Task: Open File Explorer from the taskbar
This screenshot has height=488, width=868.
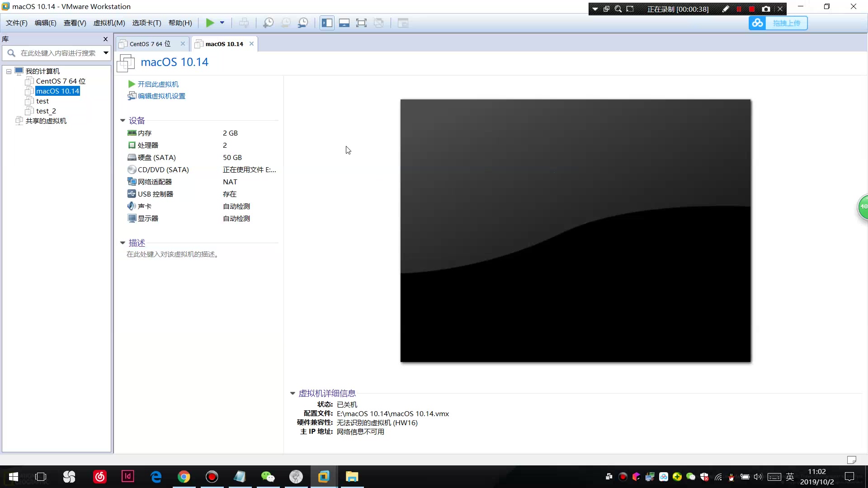Action: [352, 477]
